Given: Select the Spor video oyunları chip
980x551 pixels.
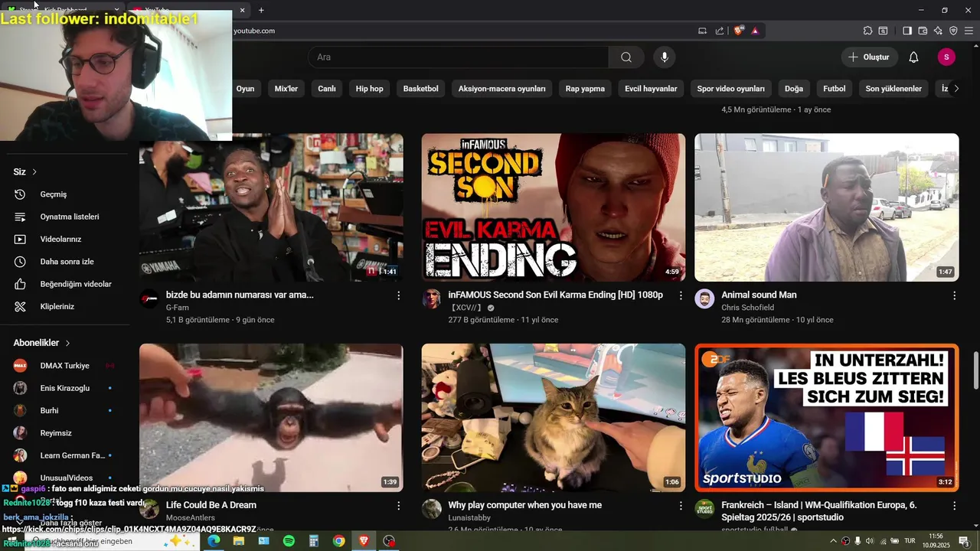Looking at the screenshot, I should [731, 89].
